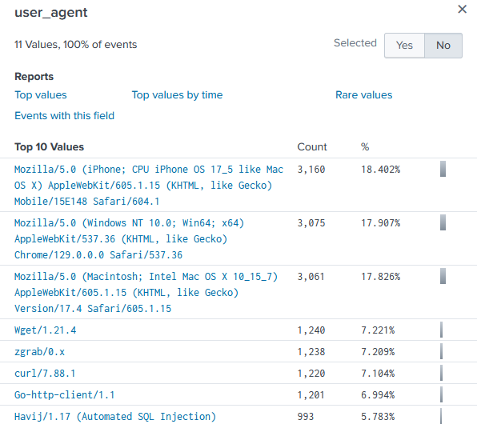
Task: Click the 7.221% percentage
Action: coord(378,330)
